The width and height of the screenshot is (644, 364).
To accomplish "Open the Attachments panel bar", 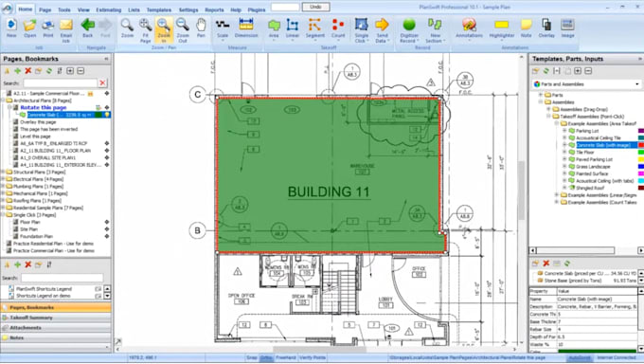I will [56, 328].
